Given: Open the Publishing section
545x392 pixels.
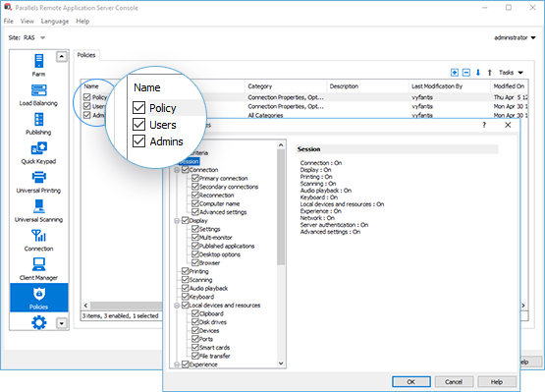Looking at the screenshot, I should (x=38, y=124).
